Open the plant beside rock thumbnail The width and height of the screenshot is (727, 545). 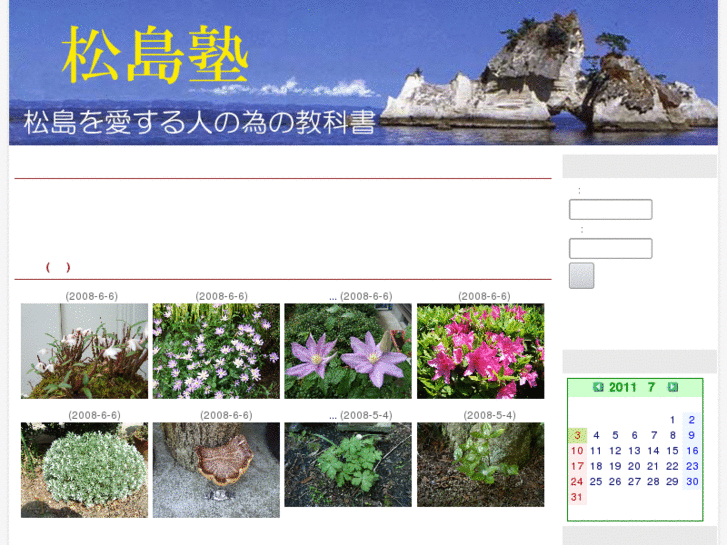click(x=480, y=464)
